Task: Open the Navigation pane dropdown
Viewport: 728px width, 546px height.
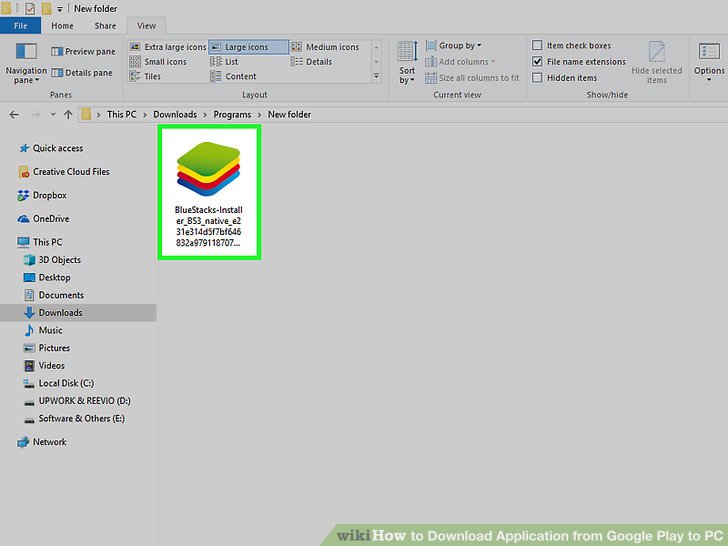Action: (x=26, y=63)
